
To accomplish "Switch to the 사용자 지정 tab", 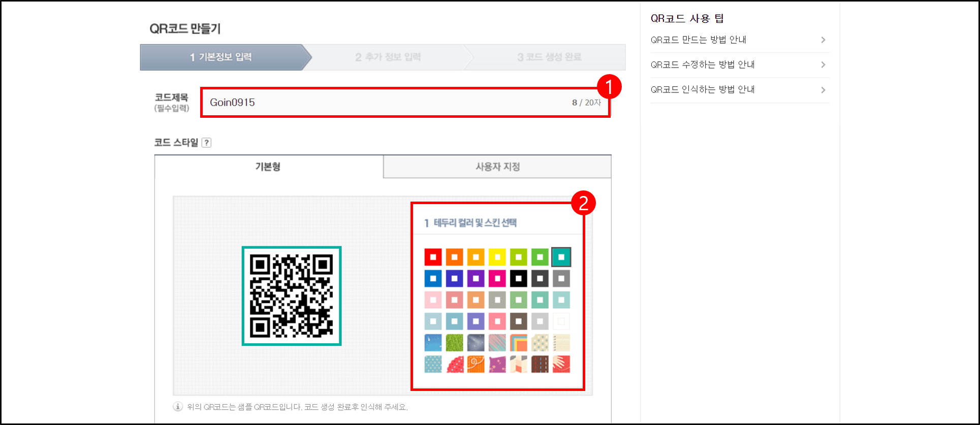I will tap(497, 167).
